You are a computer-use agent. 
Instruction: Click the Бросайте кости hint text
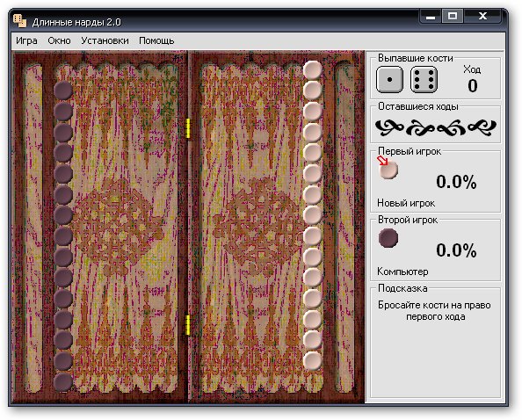pyautogui.click(x=434, y=311)
